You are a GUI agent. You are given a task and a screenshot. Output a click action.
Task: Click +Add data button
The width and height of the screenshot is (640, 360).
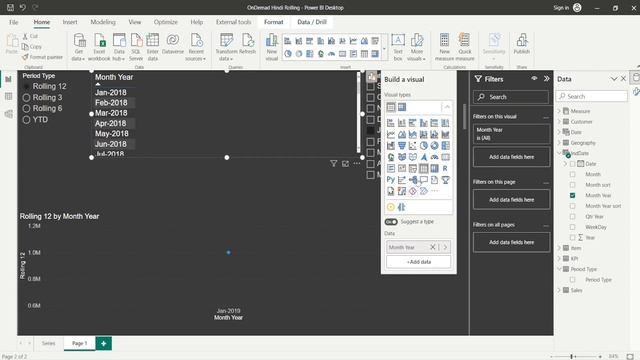(418, 262)
